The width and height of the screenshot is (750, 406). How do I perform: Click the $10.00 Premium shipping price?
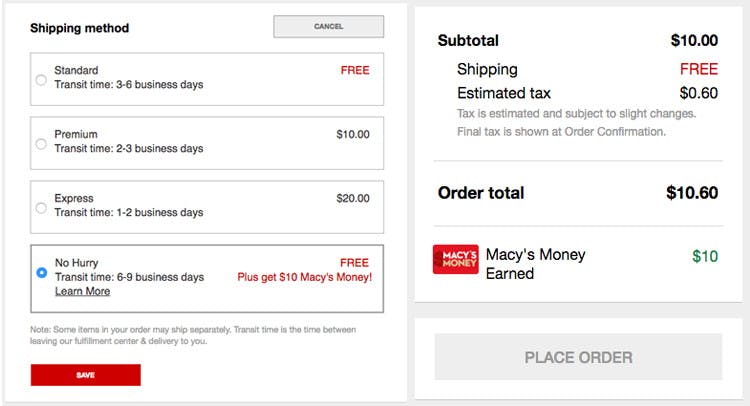(x=353, y=134)
